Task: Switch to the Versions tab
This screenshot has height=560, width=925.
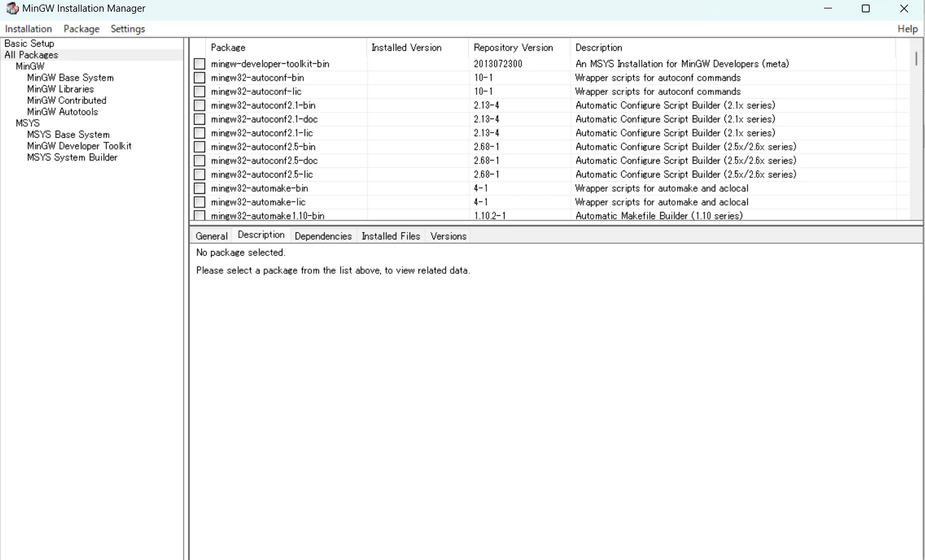Action: [x=449, y=236]
